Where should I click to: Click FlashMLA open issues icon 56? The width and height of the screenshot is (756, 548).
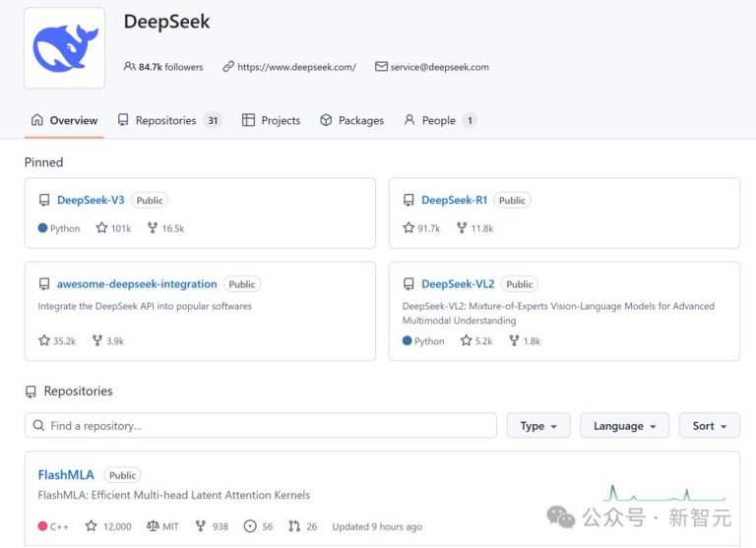(x=250, y=525)
